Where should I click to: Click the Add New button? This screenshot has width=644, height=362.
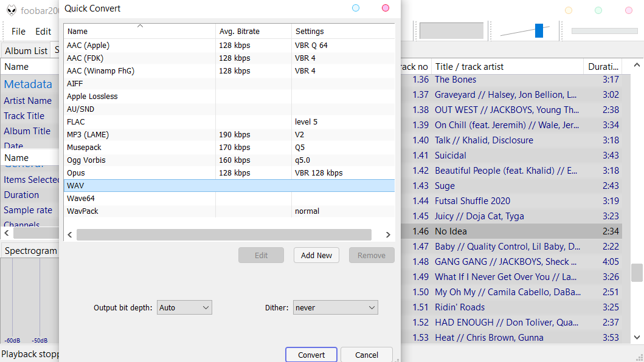(316, 255)
